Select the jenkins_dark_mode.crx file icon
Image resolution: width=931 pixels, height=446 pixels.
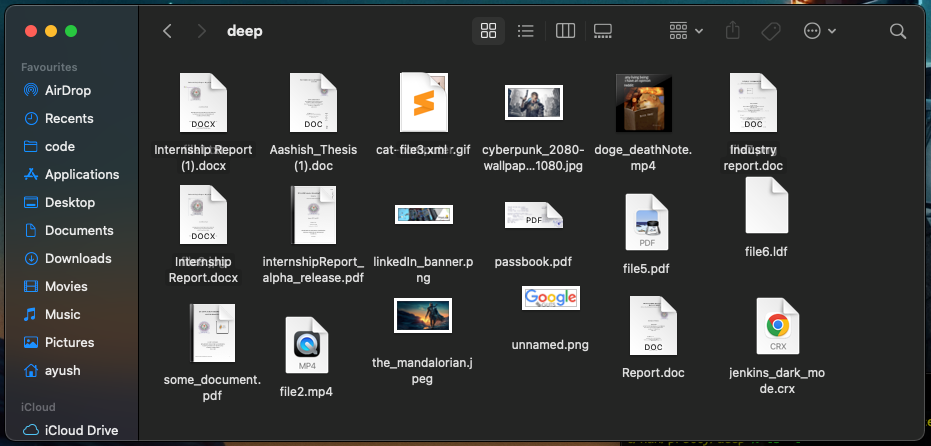pos(777,326)
